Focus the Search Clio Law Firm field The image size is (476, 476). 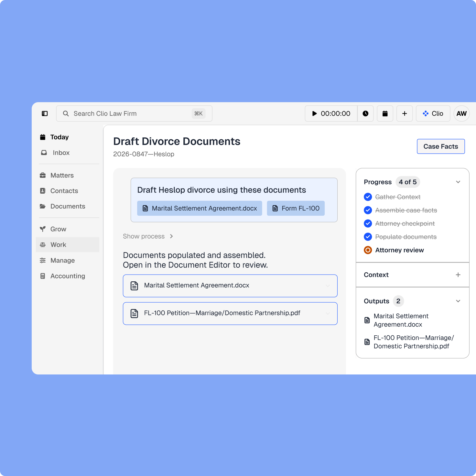(x=134, y=114)
